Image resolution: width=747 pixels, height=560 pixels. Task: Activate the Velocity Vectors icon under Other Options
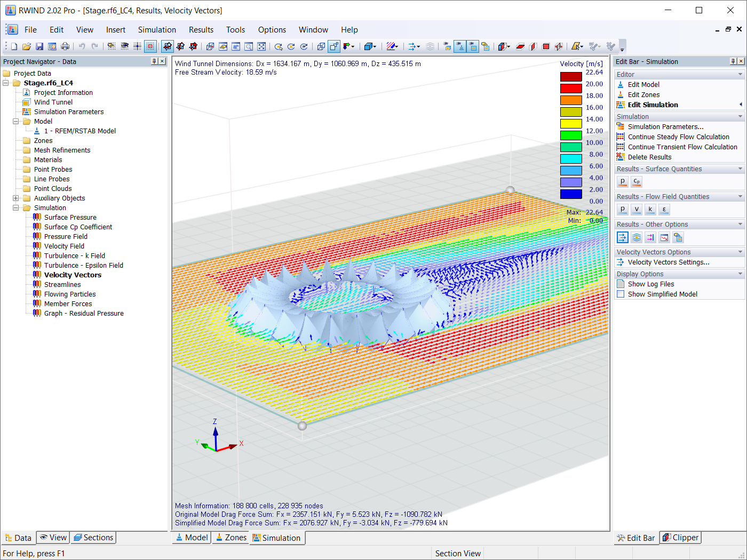[622, 237]
